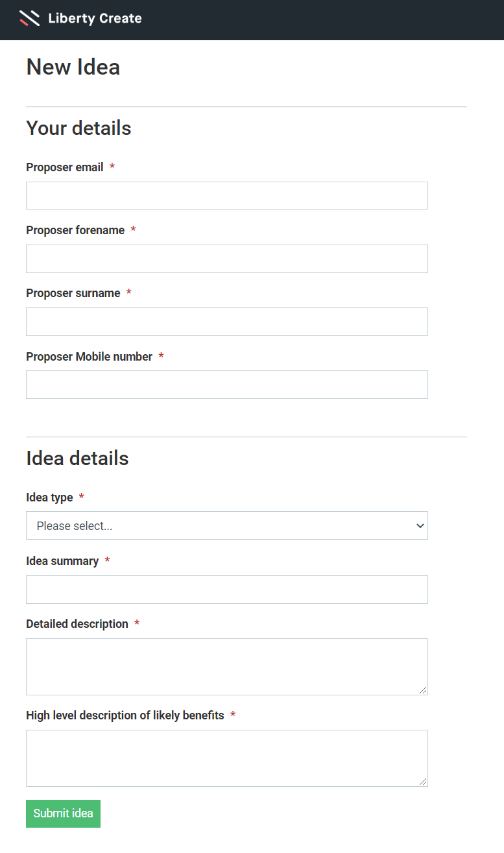Click the 'Proposer Mobile number' label
Image resolution: width=504 pixels, height=853 pixels.
point(89,357)
